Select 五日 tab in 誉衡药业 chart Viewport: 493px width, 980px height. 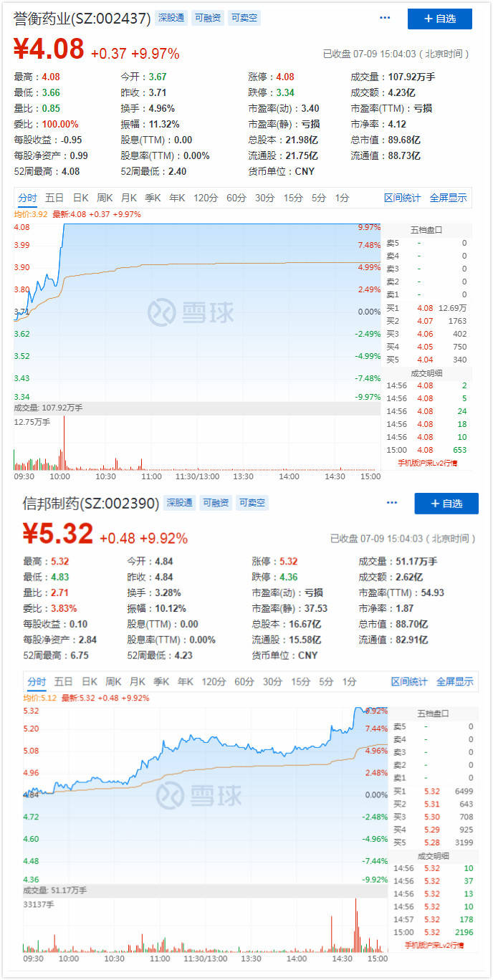[54, 198]
